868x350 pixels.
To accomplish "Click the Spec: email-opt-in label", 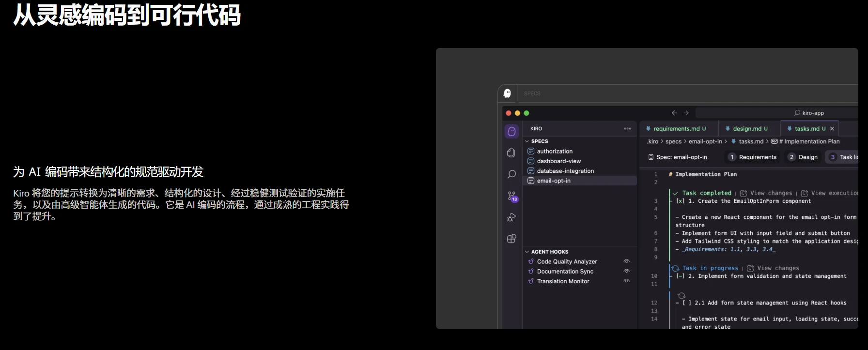I will pos(682,157).
